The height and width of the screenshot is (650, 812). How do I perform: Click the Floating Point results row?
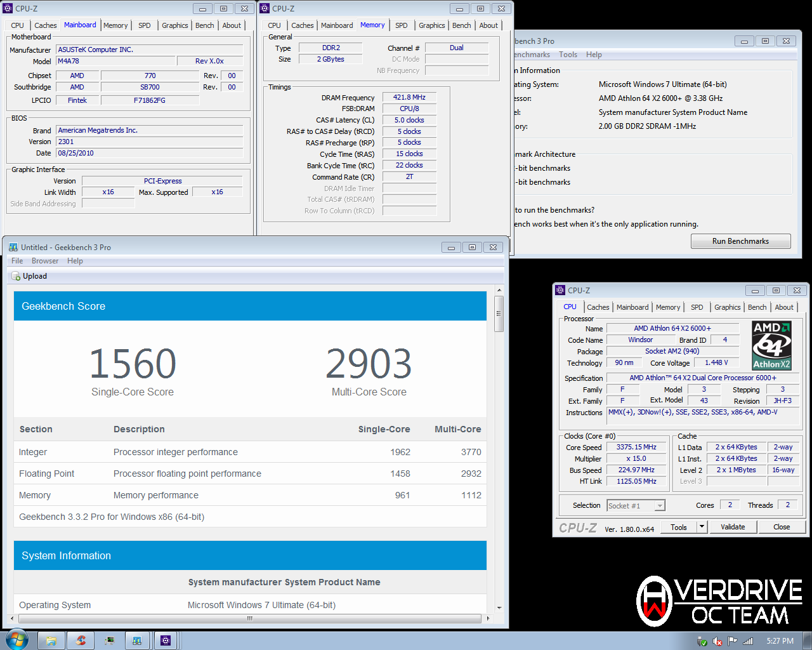click(x=250, y=474)
